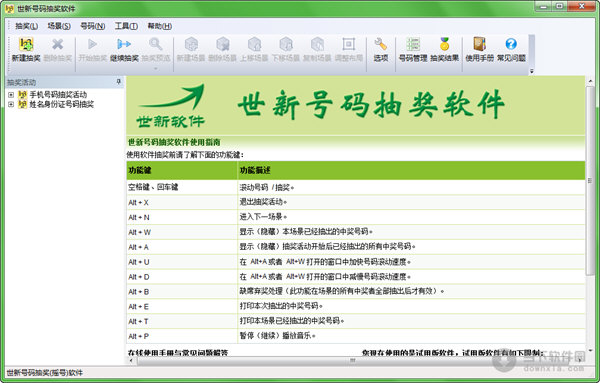Click the Alt + U cell
Screen dimensions: 600x383
coord(182,262)
